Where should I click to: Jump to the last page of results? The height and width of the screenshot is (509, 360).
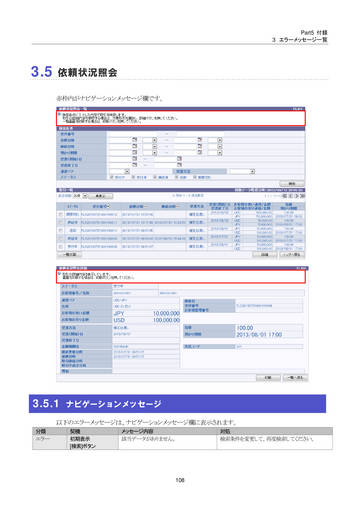[x=302, y=196]
